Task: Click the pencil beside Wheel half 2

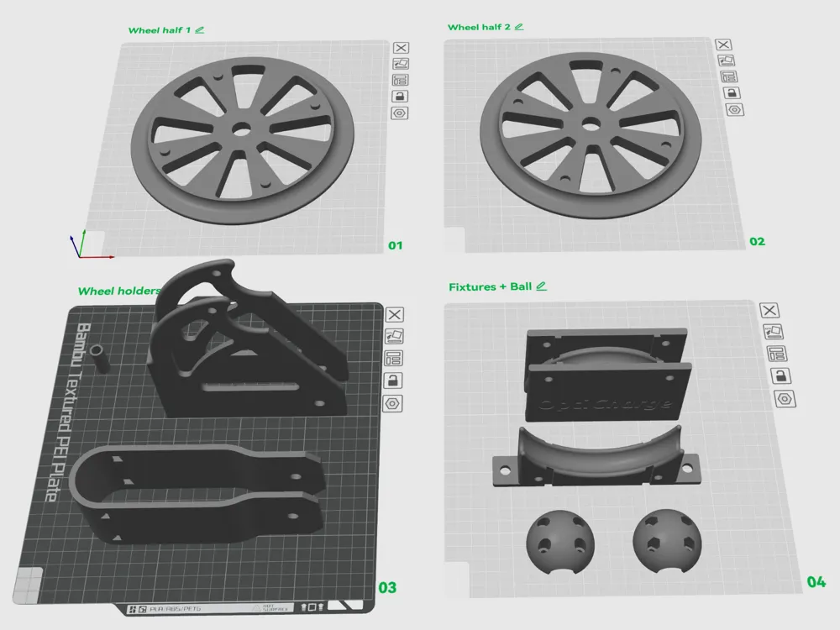Action: pos(519,27)
